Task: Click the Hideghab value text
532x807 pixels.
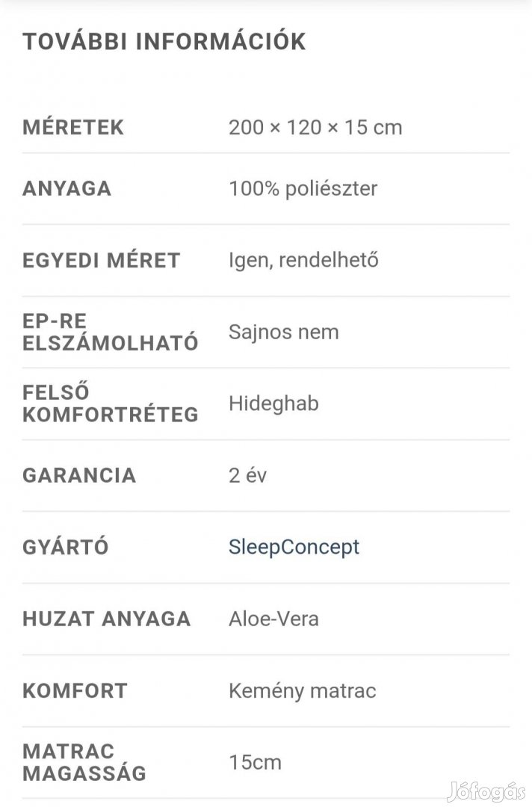Action: point(273,403)
